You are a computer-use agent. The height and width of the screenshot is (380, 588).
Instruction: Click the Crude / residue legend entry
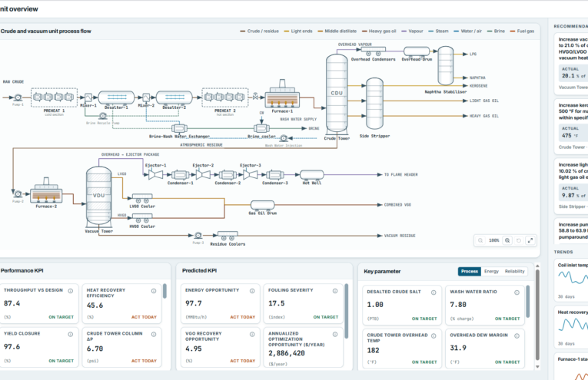click(260, 31)
